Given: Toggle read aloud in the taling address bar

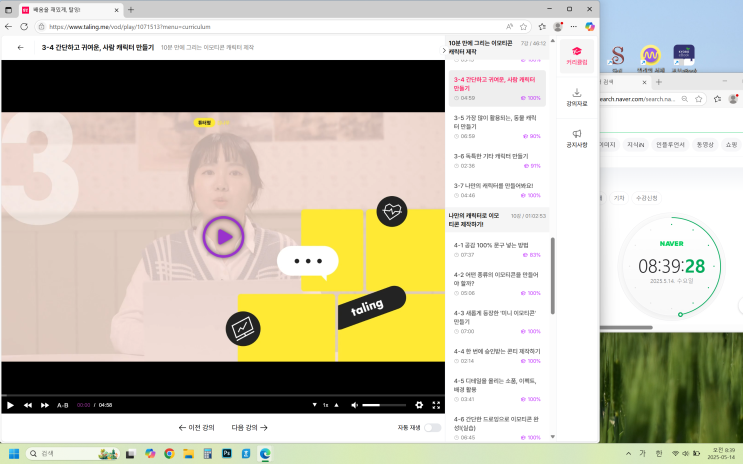Looking at the screenshot, I should point(509,27).
